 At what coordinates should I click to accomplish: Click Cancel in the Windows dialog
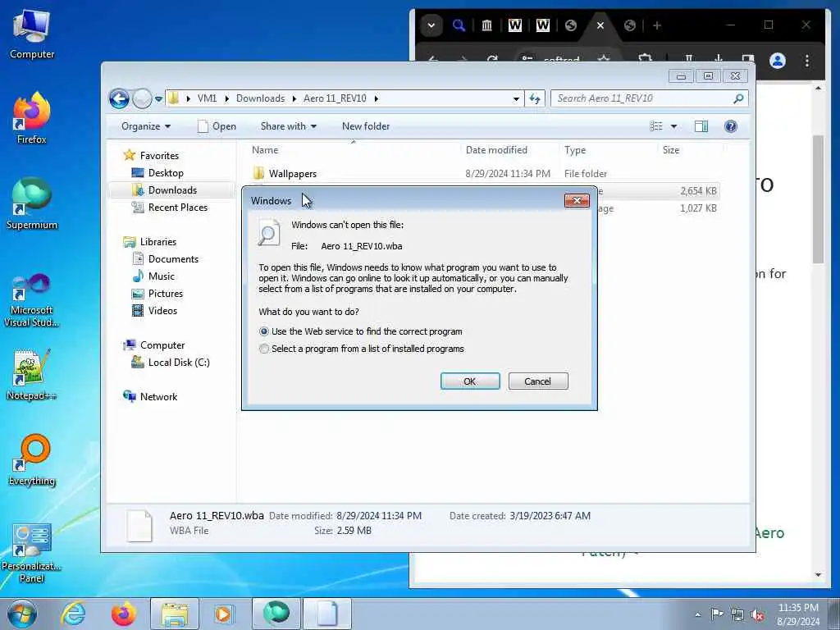coord(538,381)
